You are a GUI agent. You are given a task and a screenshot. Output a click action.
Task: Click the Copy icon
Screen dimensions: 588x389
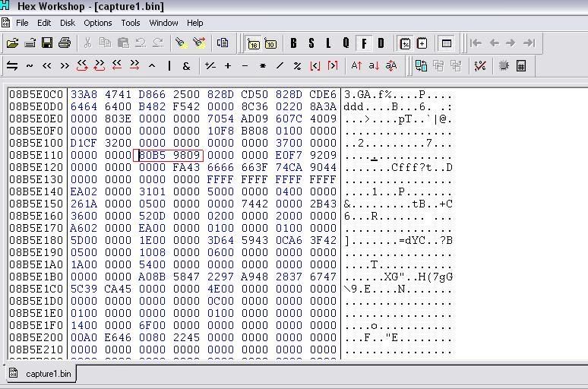tap(105, 43)
